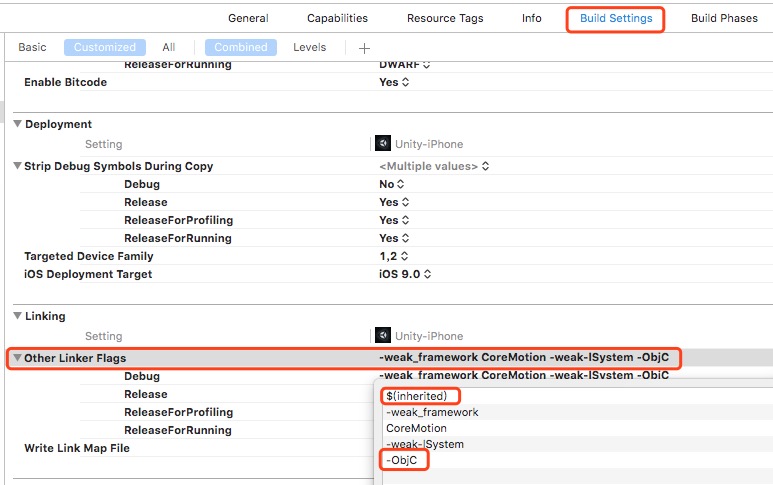773x485 pixels.
Task: Open the General tab
Action: (248, 18)
